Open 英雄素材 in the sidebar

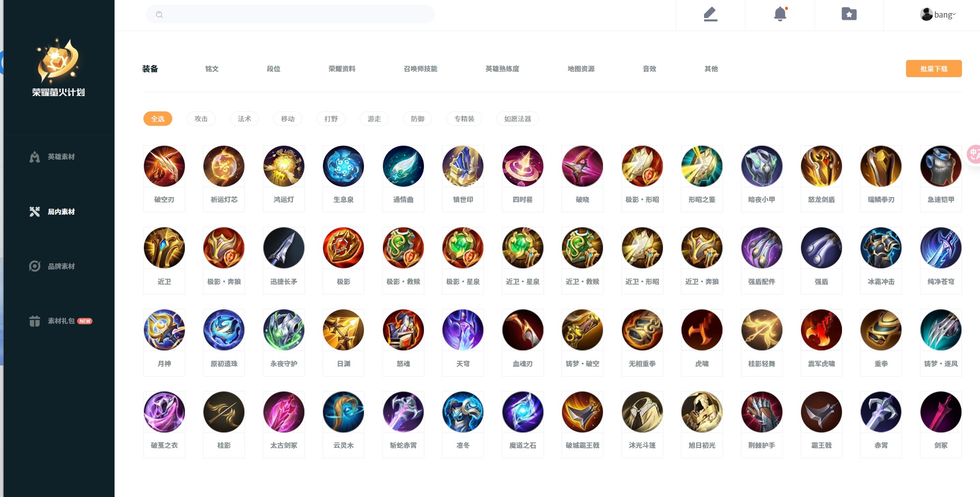pos(52,156)
